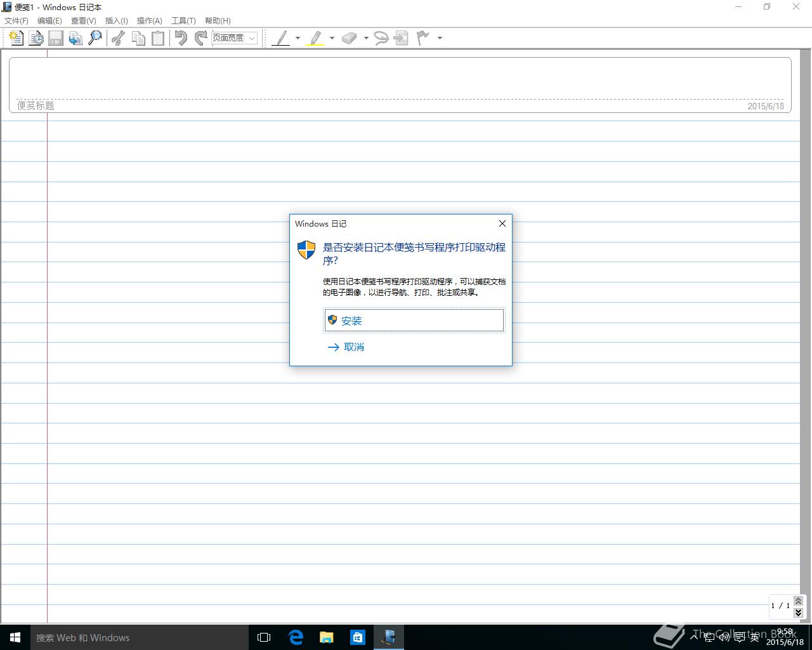Show hidden system tray icons
The height and width of the screenshot is (650, 812).
[x=694, y=637]
